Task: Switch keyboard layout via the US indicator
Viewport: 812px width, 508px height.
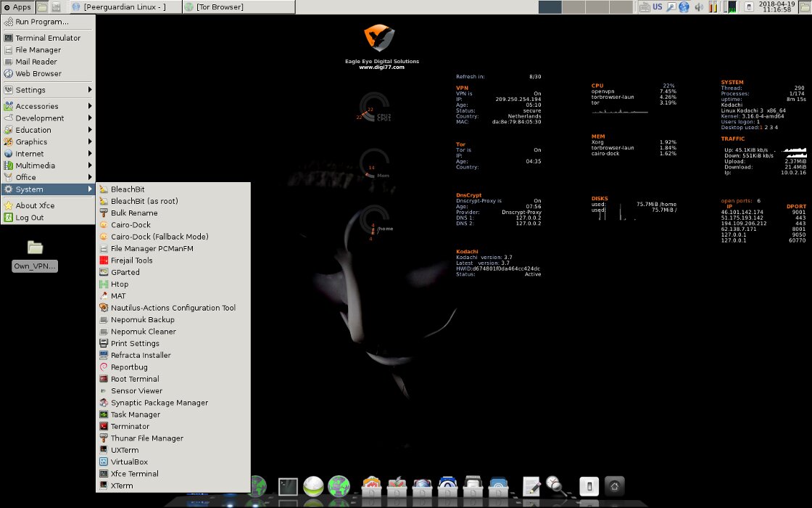Action: coord(657,7)
